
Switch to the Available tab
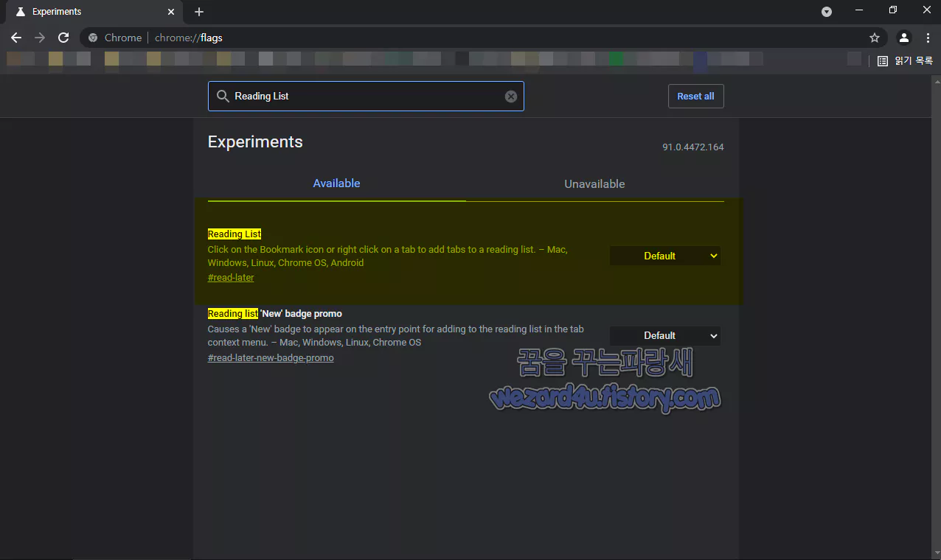tap(336, 183)
